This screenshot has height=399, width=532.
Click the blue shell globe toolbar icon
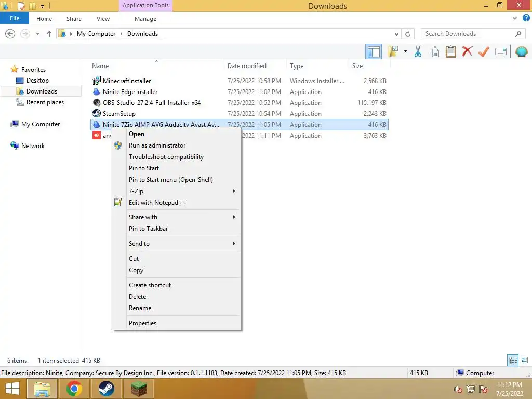click(x=521, y=51)
